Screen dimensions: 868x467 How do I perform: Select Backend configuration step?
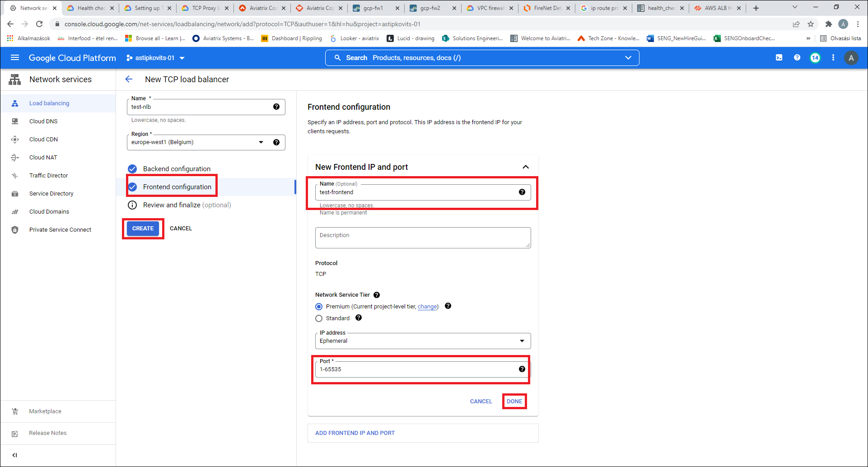177,169
